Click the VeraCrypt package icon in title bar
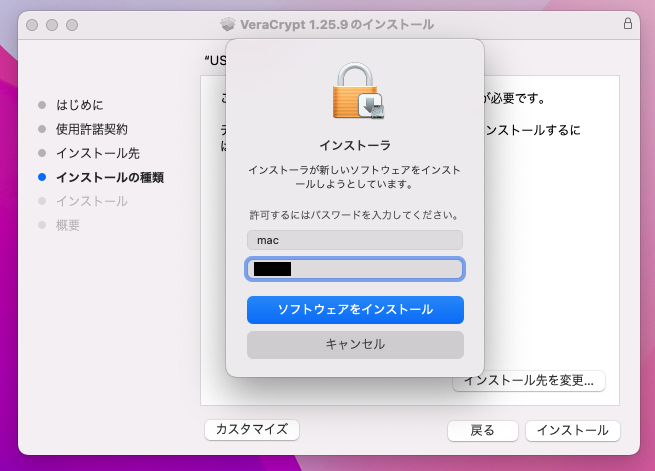Image resolution: width=655 pixels, height=471 pixels. pos(227,24)
